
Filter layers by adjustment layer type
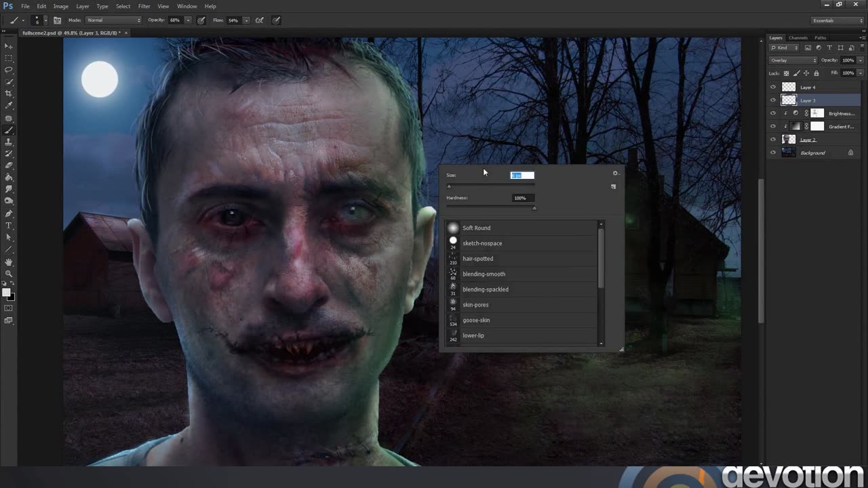(818, 48)
